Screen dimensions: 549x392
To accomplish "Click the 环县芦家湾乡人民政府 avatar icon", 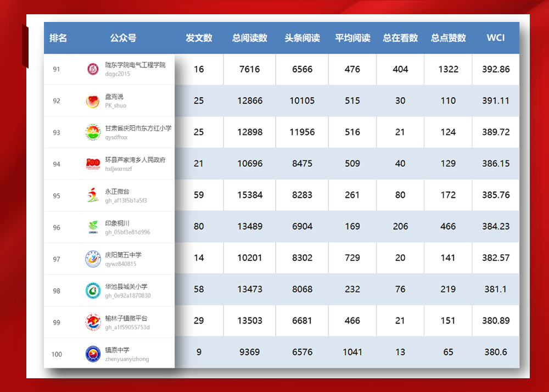I will pyautogui.click(x=93, y=164).
